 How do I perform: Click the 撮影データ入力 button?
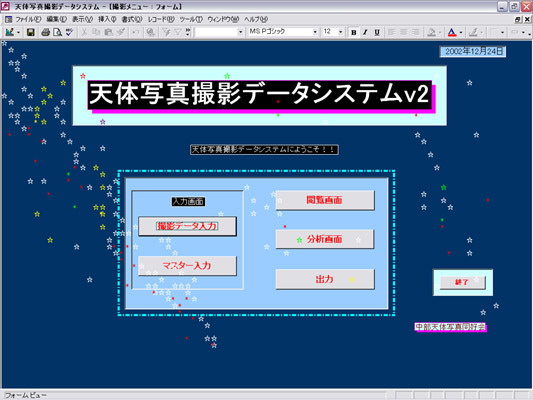pos(187,226)
